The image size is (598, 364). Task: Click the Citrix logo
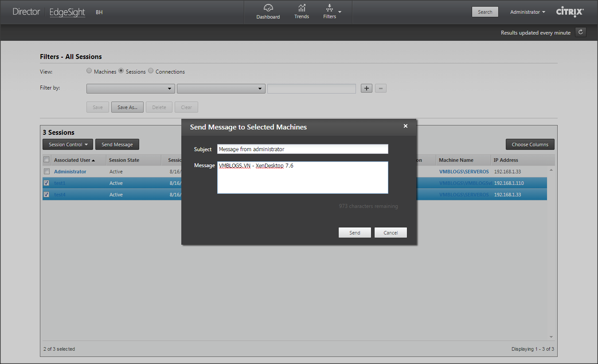click(x=570, y=12)
